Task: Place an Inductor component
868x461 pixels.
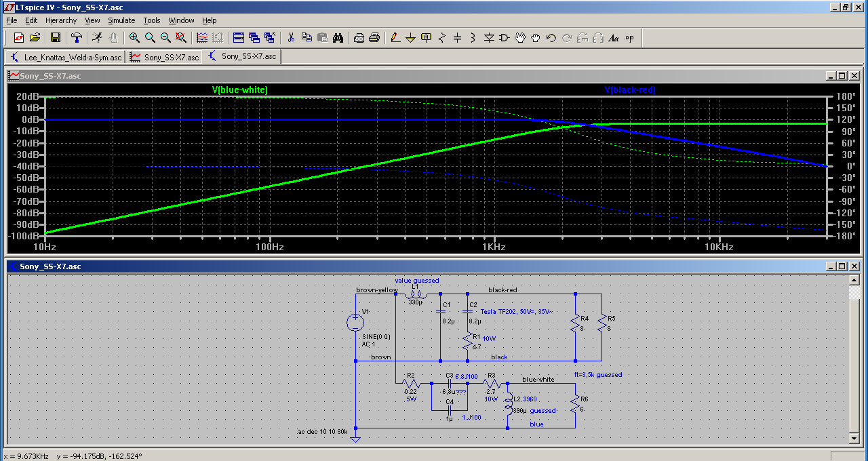Action: click(x=473, y=37)
